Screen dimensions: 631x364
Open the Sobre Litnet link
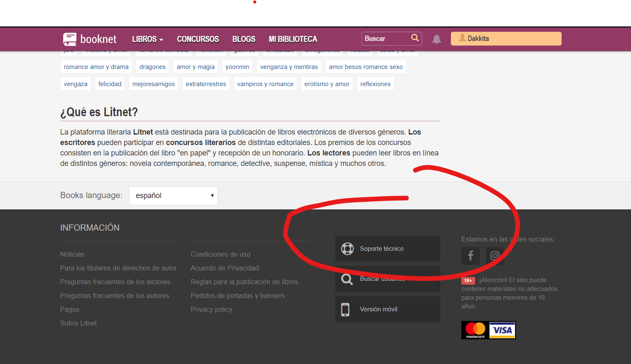[x=79, y=323]
